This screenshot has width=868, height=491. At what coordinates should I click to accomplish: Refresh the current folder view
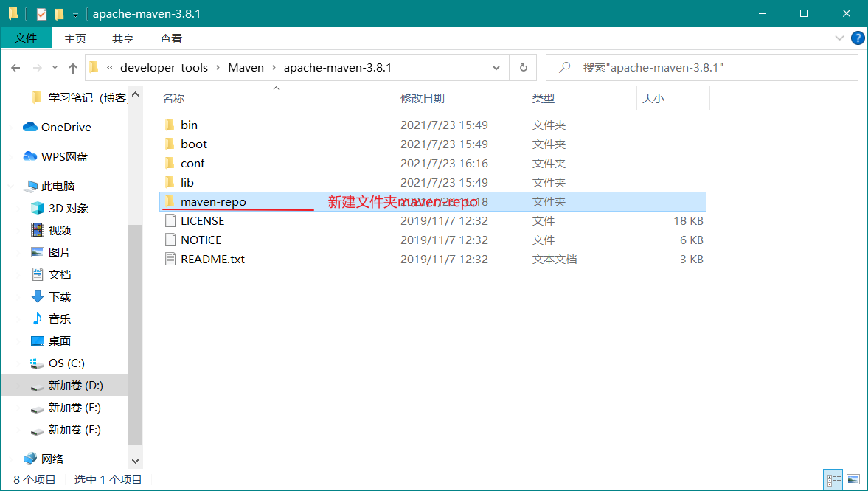[523, 68]
